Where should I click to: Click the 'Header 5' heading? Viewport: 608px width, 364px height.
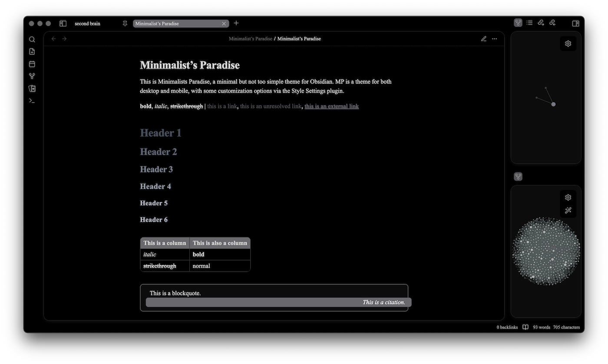(154, 203)
